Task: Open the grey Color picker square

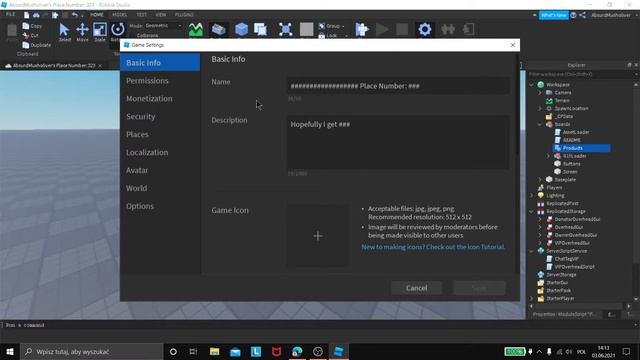Action: 306,29
